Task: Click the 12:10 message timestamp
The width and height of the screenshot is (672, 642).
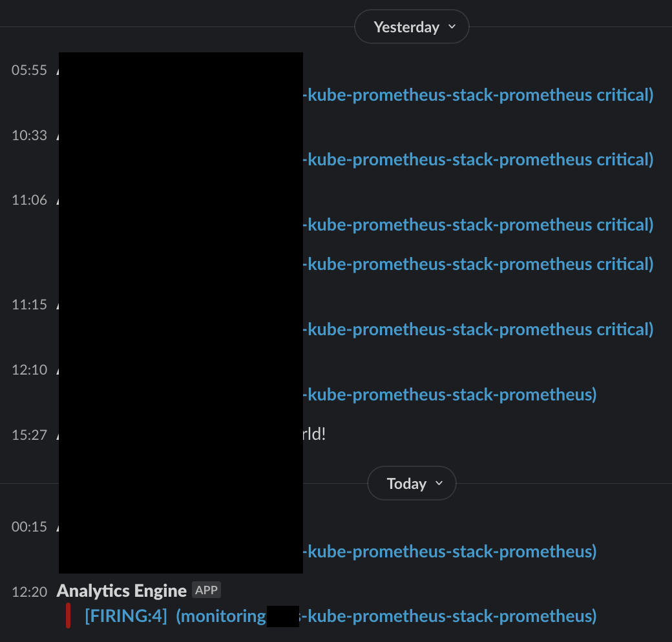Action: point(28,369)
